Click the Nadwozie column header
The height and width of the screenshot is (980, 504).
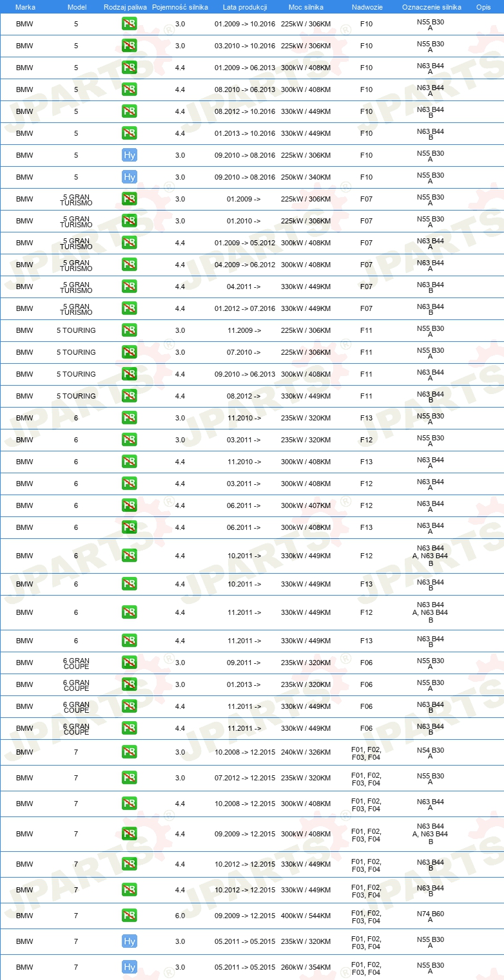click(x=366, y=6)
